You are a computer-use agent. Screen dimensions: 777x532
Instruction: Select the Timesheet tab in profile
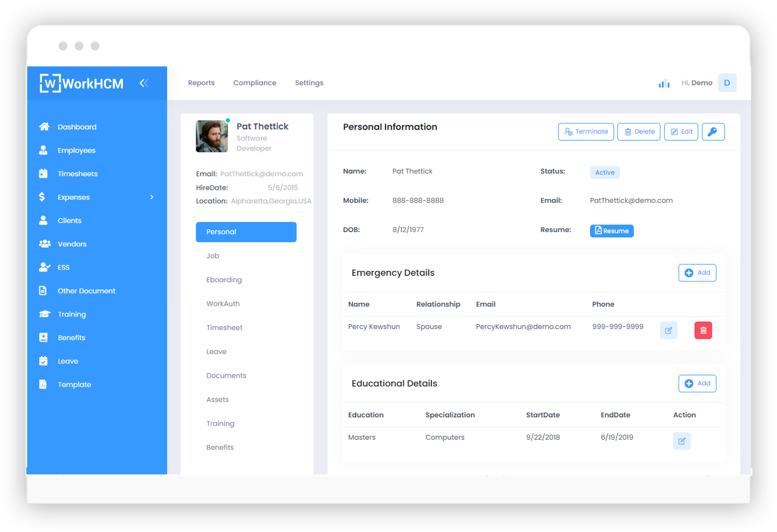pyautogui.click(x=224, y=328)
